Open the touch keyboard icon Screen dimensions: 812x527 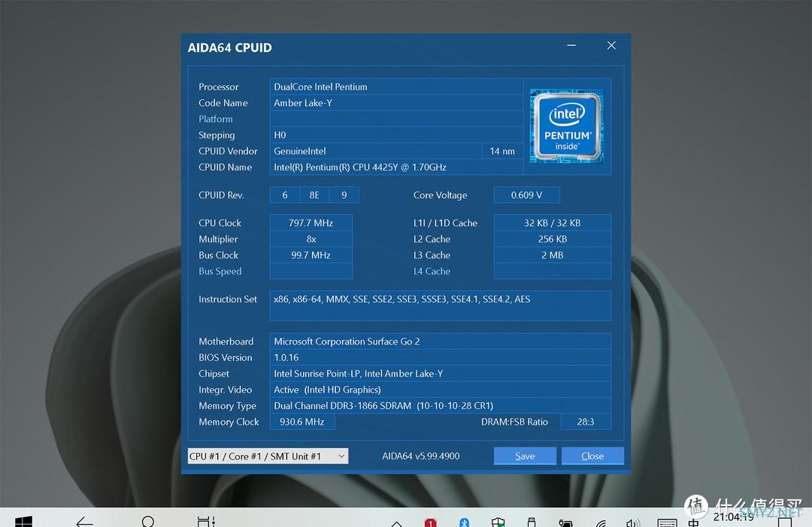pos(667,522)
